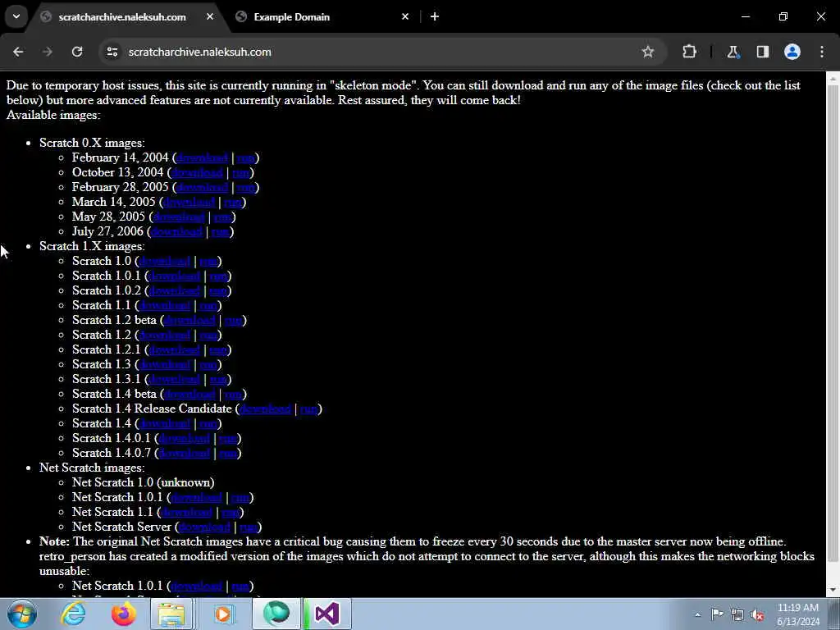The height and width of the screenshot is (630, 840).
Task: Select the scratcharchive.naleksuh.com tab
Action: [127, 16]
